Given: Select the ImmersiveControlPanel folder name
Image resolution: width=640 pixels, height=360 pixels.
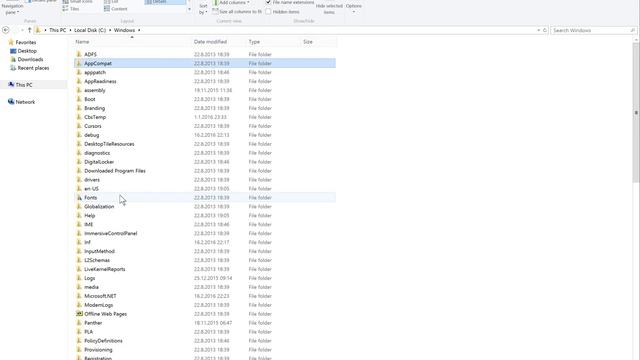Looking at the screenshot, I should (111, 233).
